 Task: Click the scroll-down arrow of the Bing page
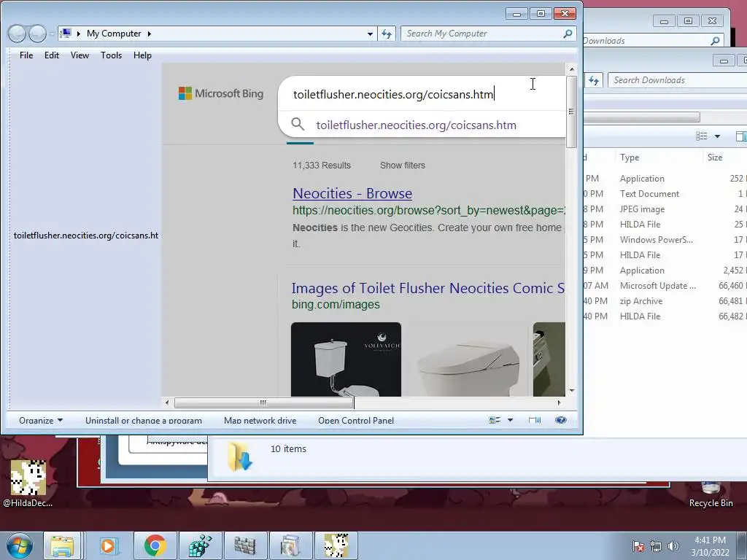(x=572, y=391)
